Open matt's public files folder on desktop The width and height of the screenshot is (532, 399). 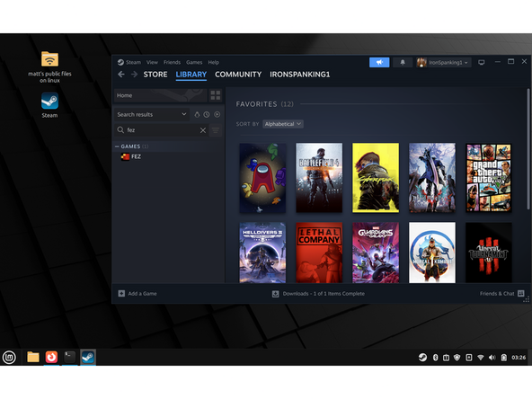click(49, 66)
